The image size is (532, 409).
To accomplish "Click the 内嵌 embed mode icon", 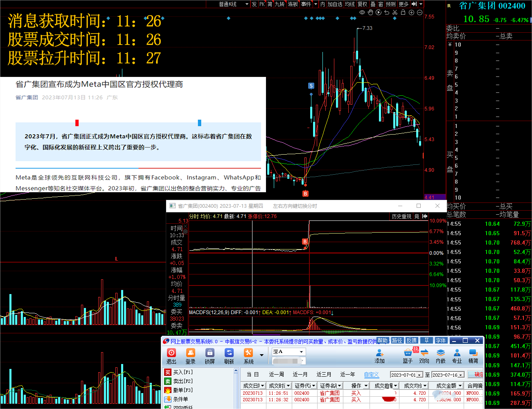I will (x=441, y=356).
